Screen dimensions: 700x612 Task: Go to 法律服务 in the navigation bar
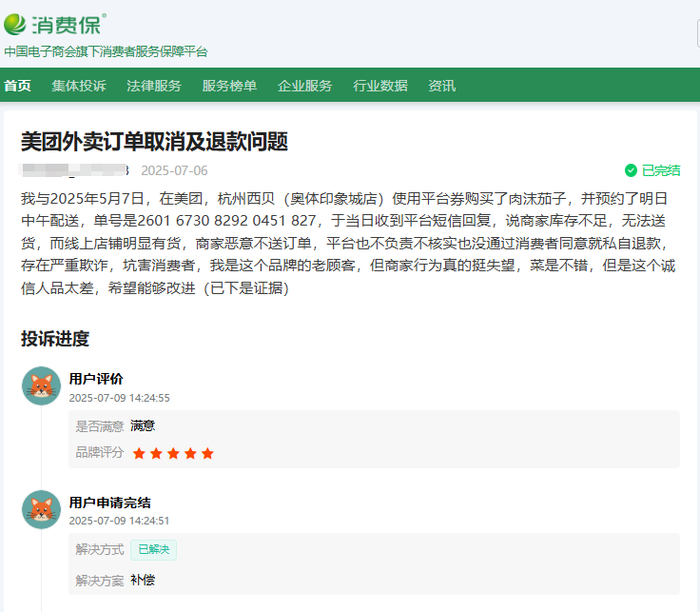(x=154, y=86)
